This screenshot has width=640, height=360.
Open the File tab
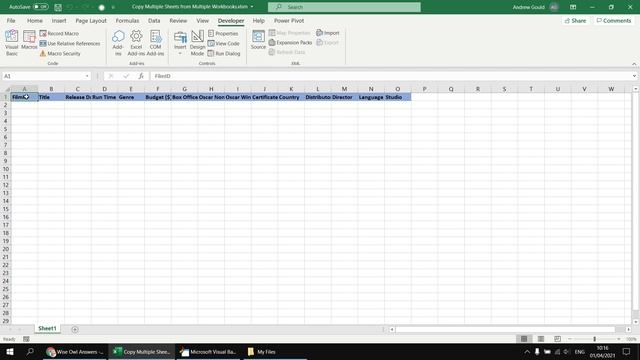[x=11, y=20]
